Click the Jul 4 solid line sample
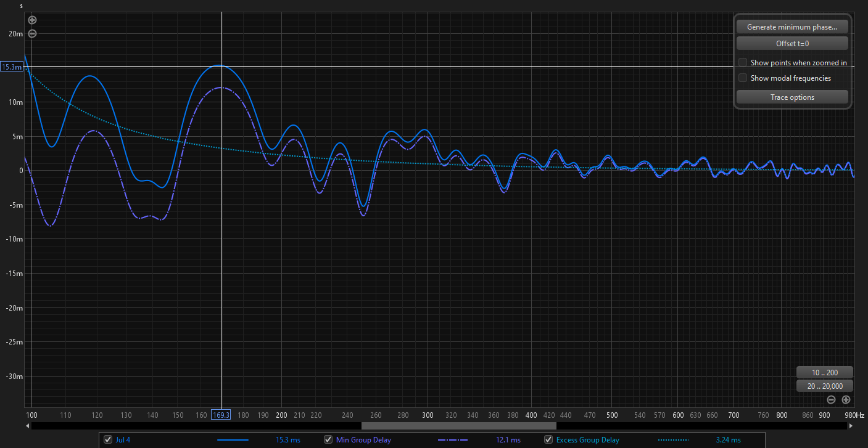 [233, 440]
